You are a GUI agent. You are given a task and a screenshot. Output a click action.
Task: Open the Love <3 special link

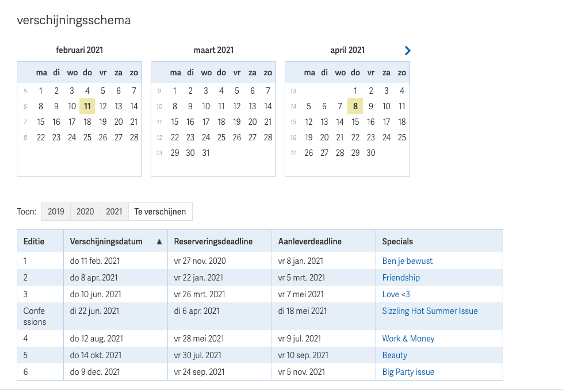(396, 294)
